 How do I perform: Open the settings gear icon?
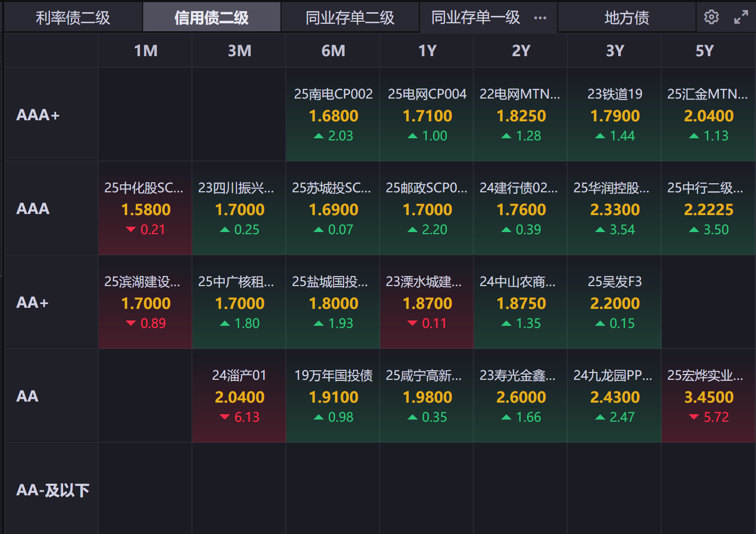point(711,17)
